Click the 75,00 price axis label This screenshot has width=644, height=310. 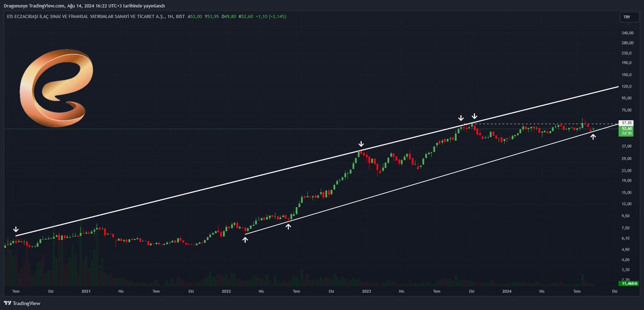[627, 110]
